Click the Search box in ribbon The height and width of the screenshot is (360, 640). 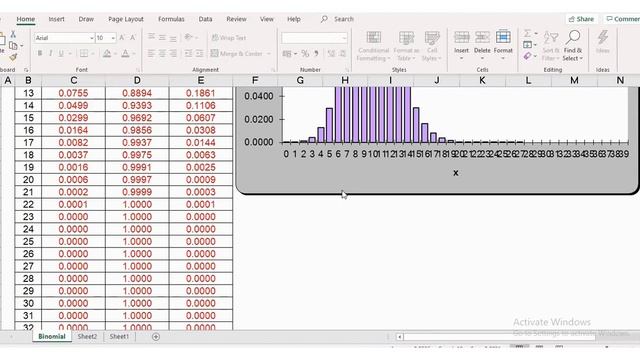338,19
